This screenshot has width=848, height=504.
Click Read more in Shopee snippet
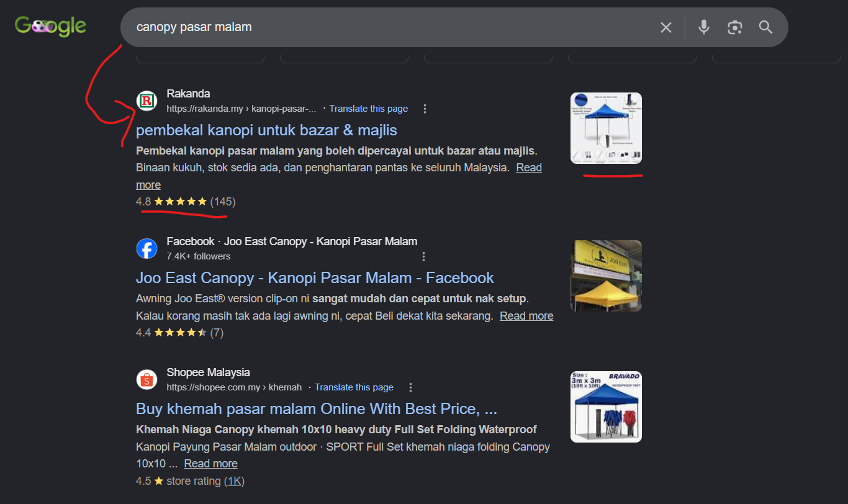tap(210, 464)
